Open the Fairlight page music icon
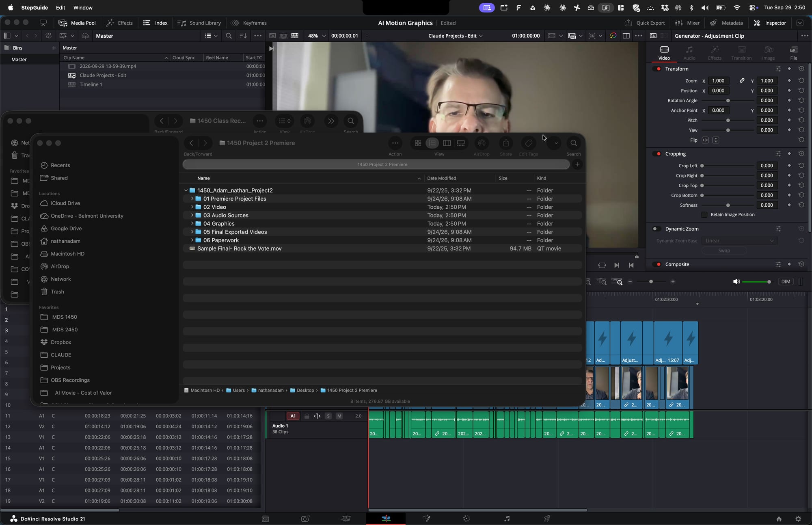812x525 pixels. 507,519
